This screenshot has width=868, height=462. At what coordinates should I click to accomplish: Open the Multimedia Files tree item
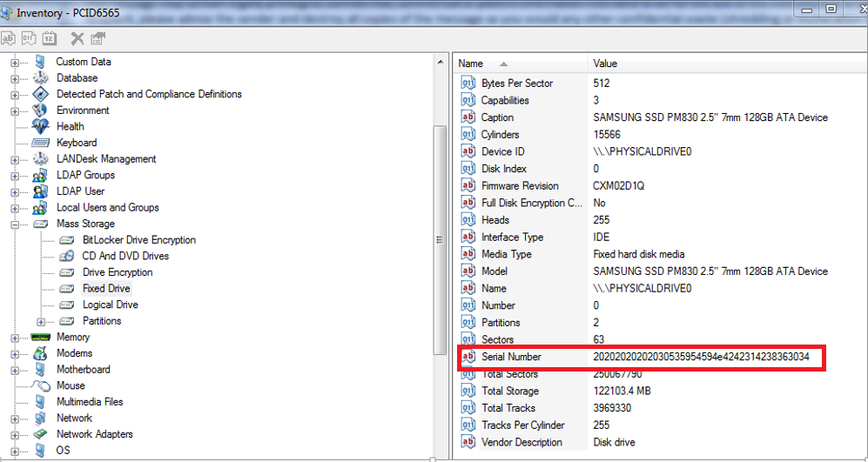[x=90, y=402]
